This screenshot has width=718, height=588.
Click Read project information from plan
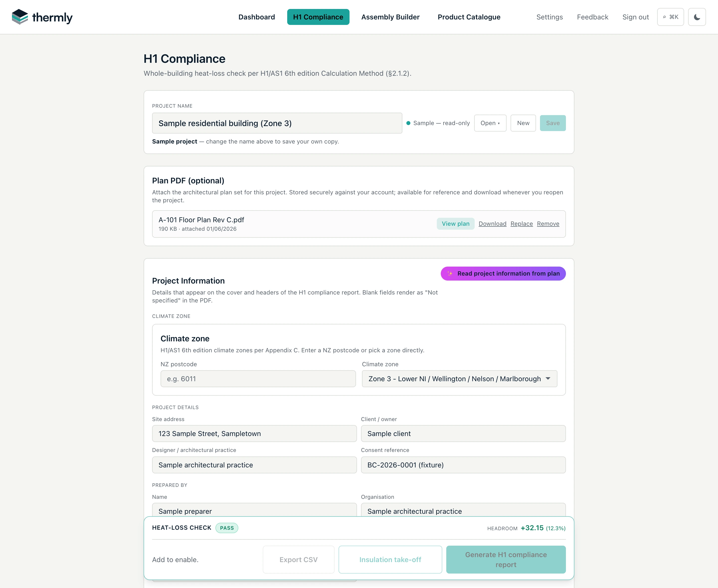(503, 273)
